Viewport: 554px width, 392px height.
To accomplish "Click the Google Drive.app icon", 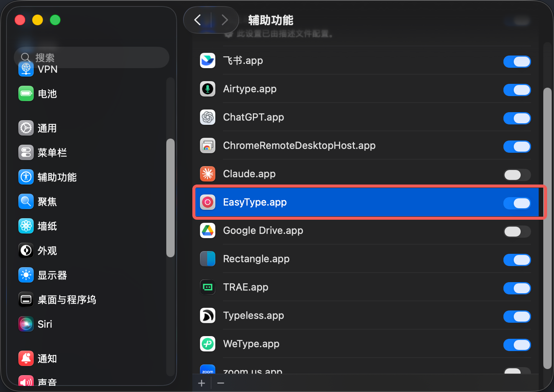I will [x=207, y=230].
